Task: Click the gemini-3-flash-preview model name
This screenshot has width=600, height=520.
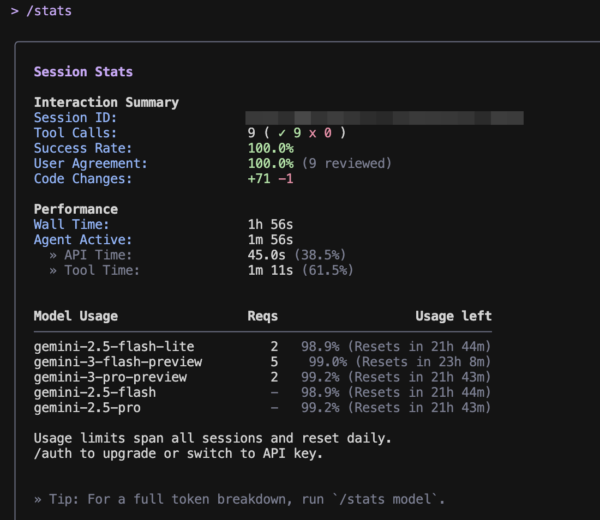Action: tap(118, 362)
